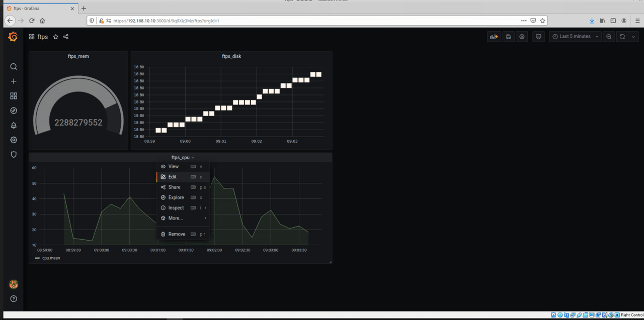The height and width of the screenshot is (320, 644).
Task: Open the Server Admin shield icon
Action: point(14,155)
